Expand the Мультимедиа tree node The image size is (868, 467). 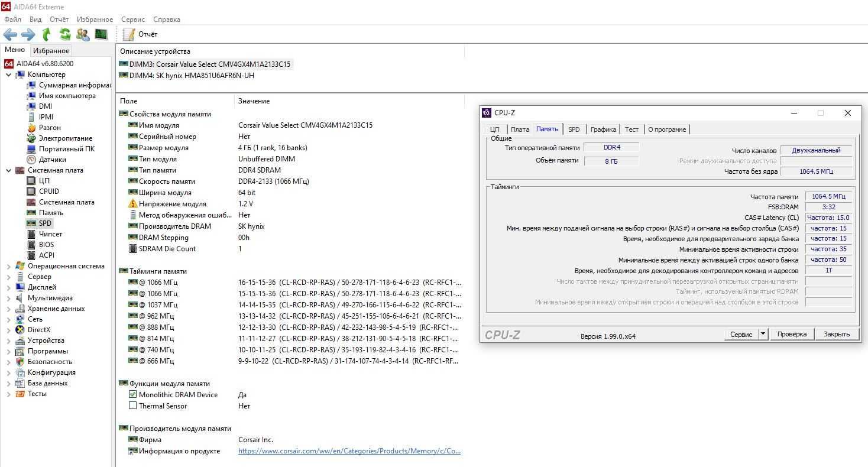(8, 298)
